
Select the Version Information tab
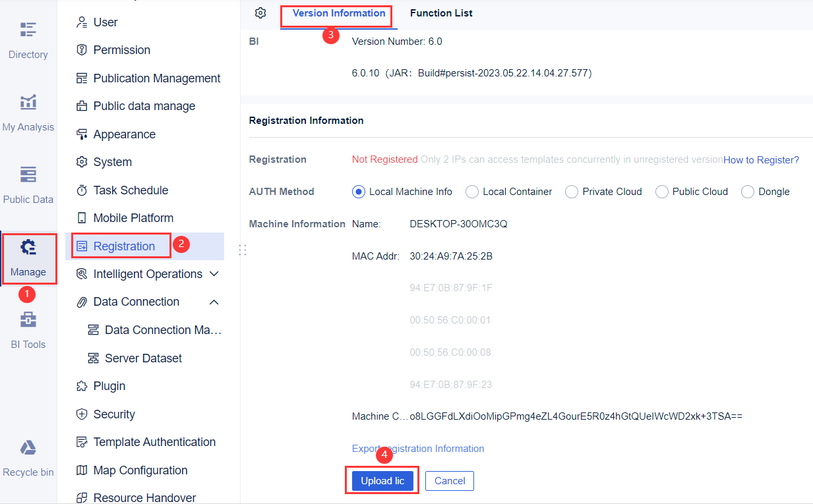click(x=336, y=13)
